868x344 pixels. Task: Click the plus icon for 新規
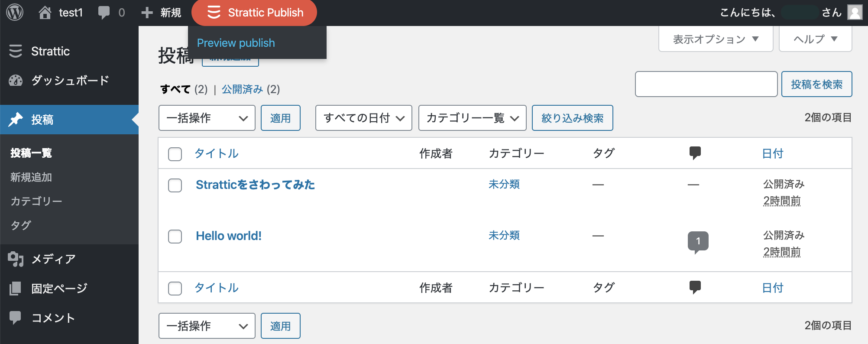click(147, 13)
